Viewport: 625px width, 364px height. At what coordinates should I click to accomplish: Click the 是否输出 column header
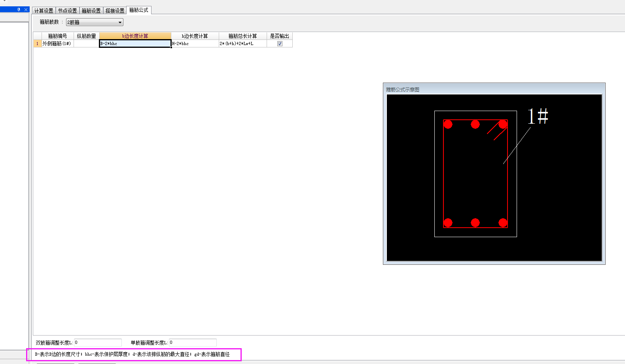coord(279,36)
